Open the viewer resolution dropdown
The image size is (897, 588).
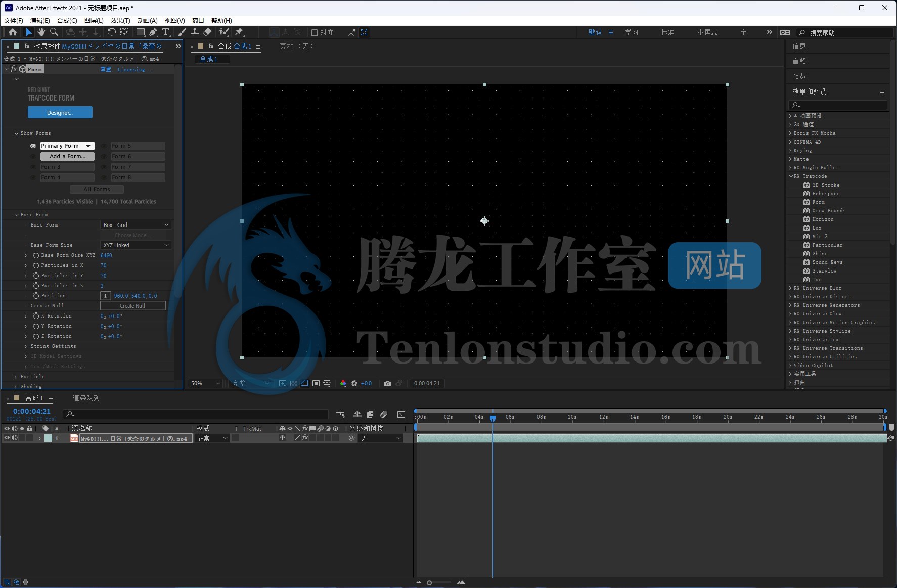250,383
